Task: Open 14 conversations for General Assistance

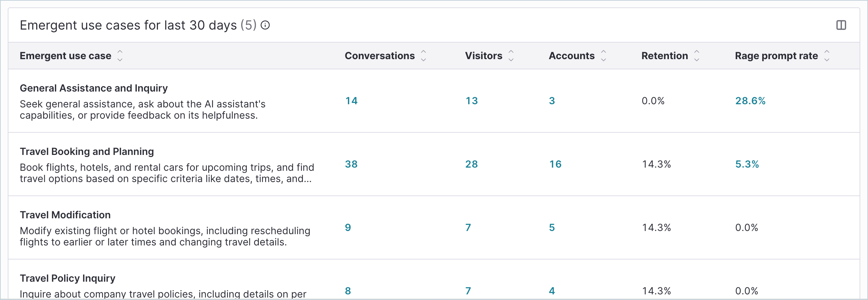Action: (x=351, y=101)
